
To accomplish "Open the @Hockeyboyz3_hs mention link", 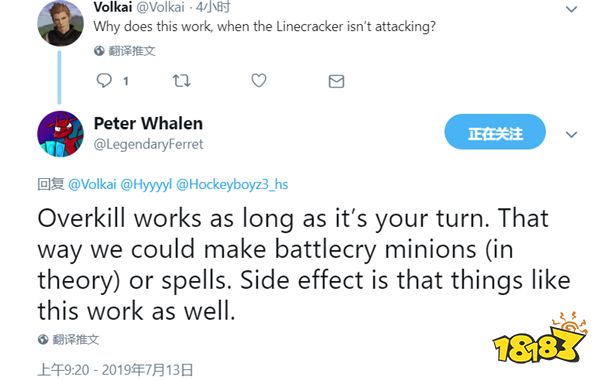I will pos(232,184).
